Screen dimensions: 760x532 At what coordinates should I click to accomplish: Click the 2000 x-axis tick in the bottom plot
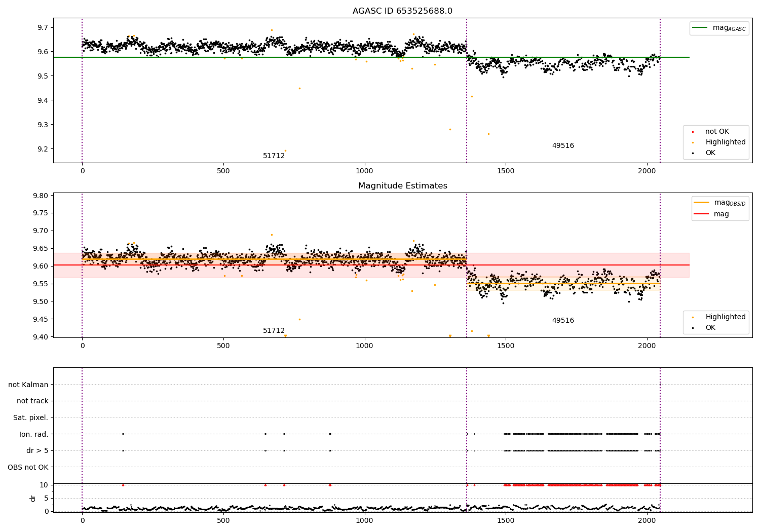[647, 521]
